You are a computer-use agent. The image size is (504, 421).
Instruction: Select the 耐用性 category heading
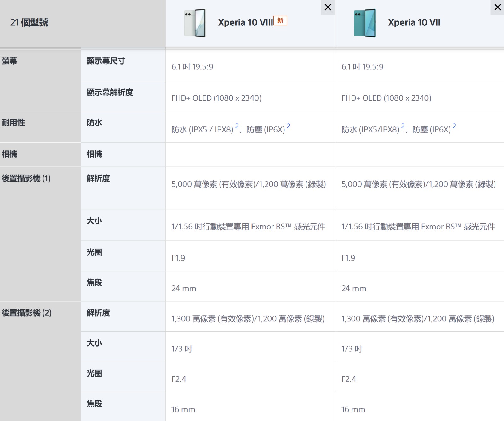(x=14, y=123)
